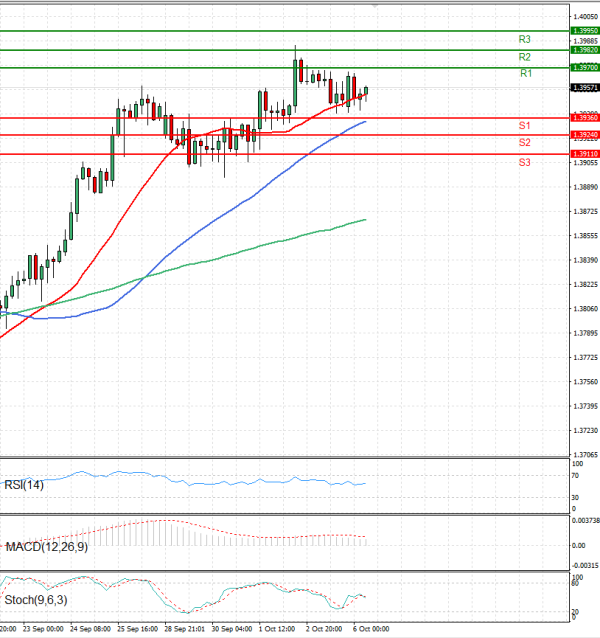
Task: Select the R2 resistance label
Action: coord(525,57)
